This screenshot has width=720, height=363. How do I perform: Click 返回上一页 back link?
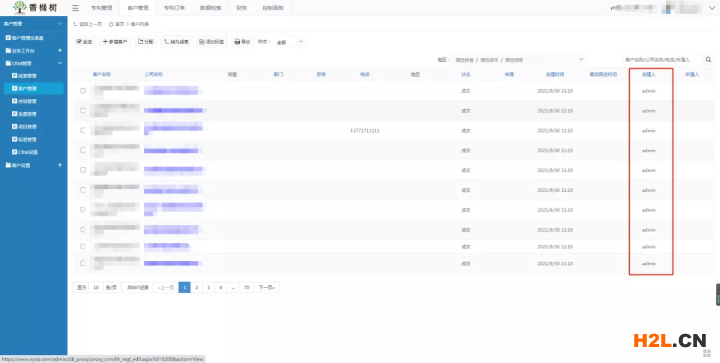coord(88,24)
